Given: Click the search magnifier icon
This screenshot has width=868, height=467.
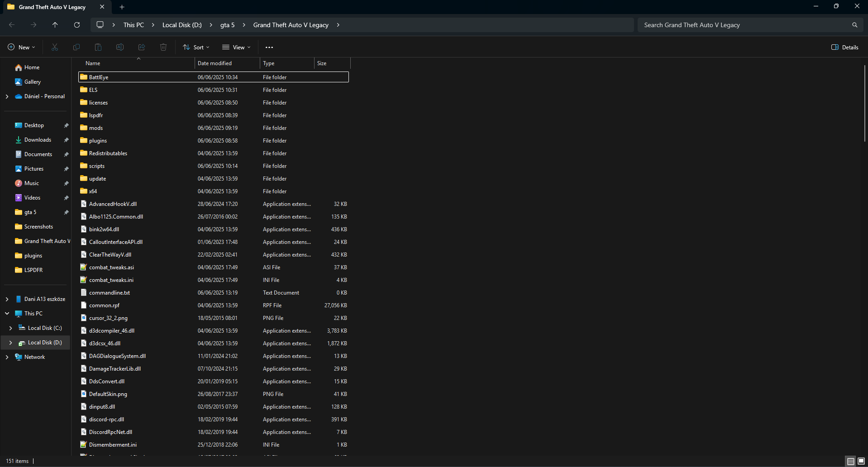Looking at the screenshot, I should pos(855,25).
